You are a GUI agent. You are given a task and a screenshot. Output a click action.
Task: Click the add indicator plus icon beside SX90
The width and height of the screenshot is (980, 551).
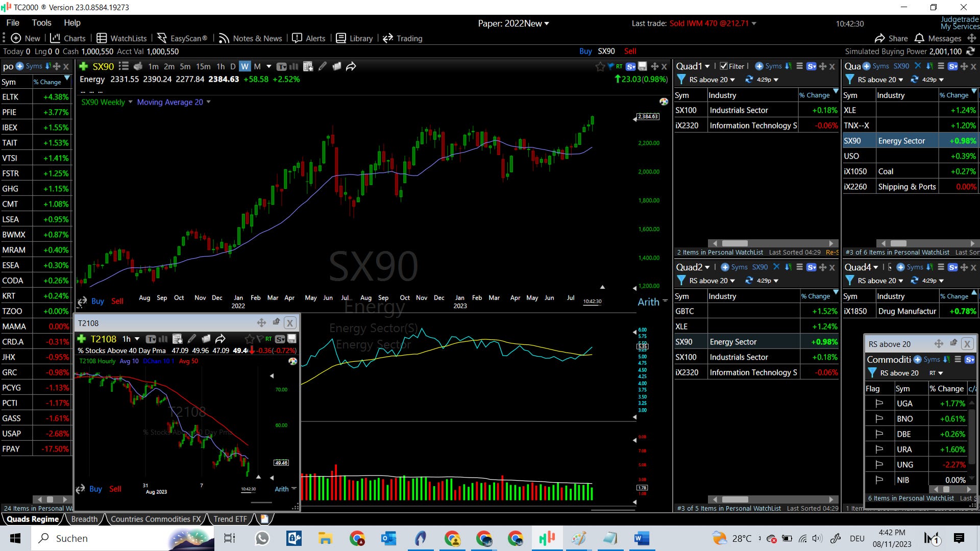point(84,66)
